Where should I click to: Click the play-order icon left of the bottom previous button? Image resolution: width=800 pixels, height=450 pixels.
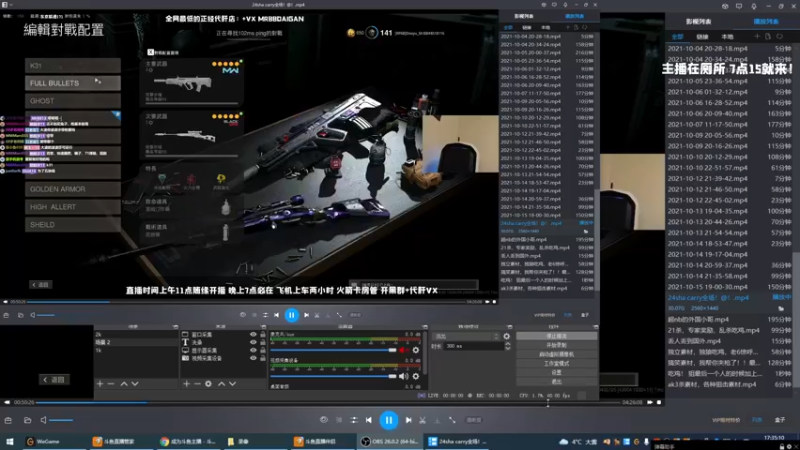pos(354,420)
